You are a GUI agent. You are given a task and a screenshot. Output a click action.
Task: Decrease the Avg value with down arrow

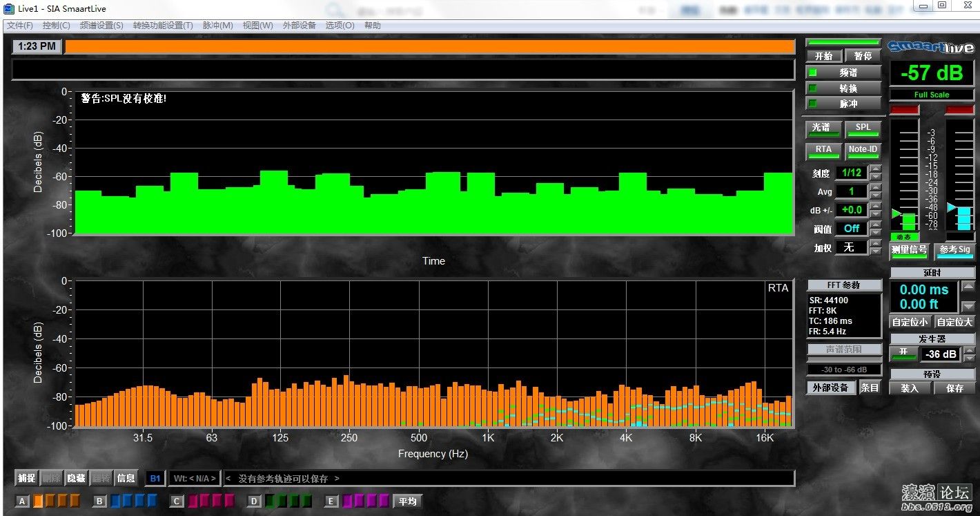tap(876, 195)
